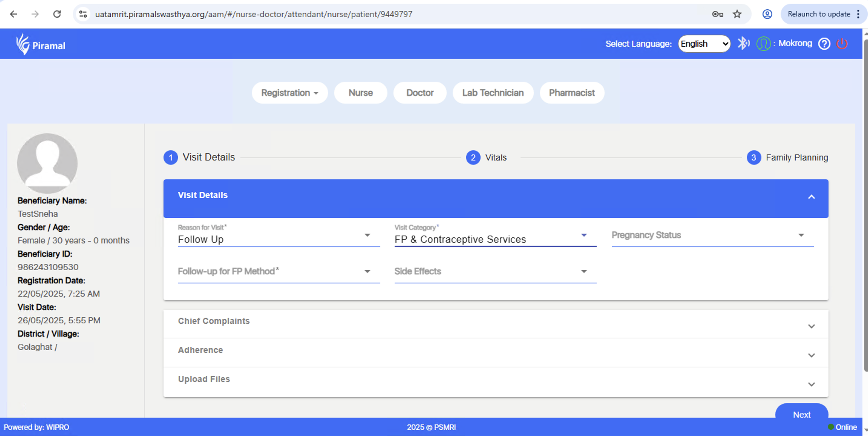Click registration date 22/05/2025, 7:25 AM
This screenshot has width=868, height=436.
[x=59, y=294]
